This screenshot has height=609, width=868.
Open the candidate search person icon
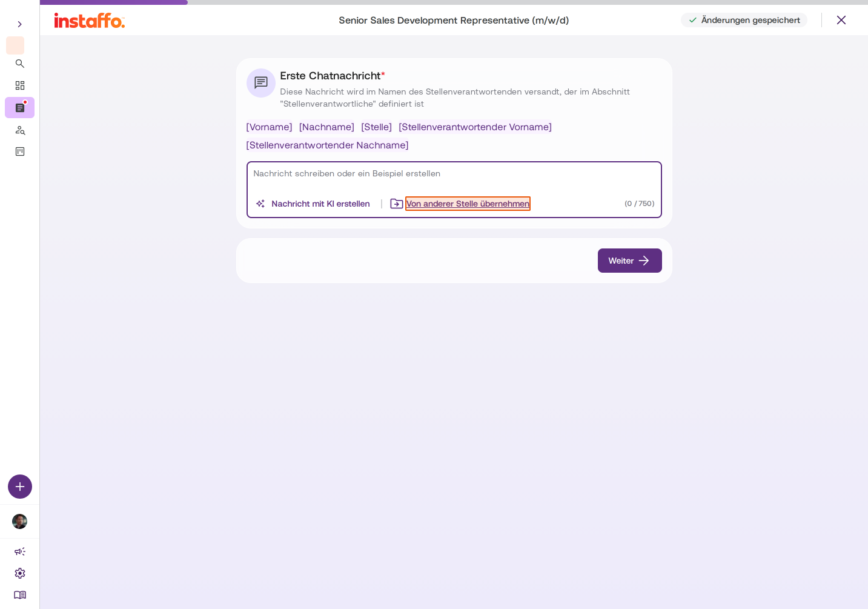[20, 130]
